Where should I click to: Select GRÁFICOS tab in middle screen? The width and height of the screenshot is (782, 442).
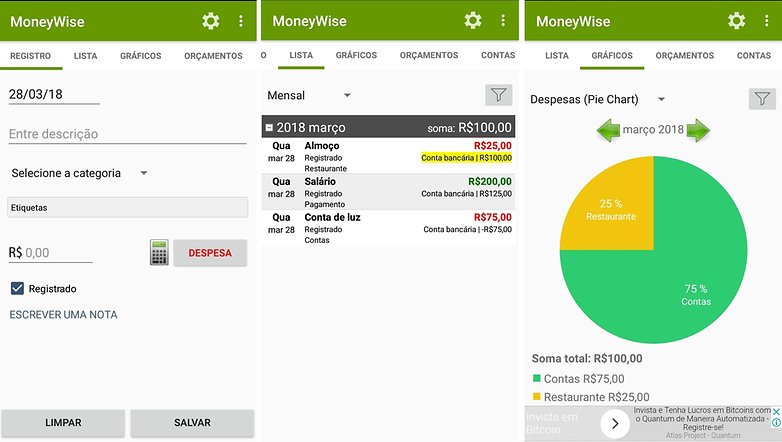point(356,55)
